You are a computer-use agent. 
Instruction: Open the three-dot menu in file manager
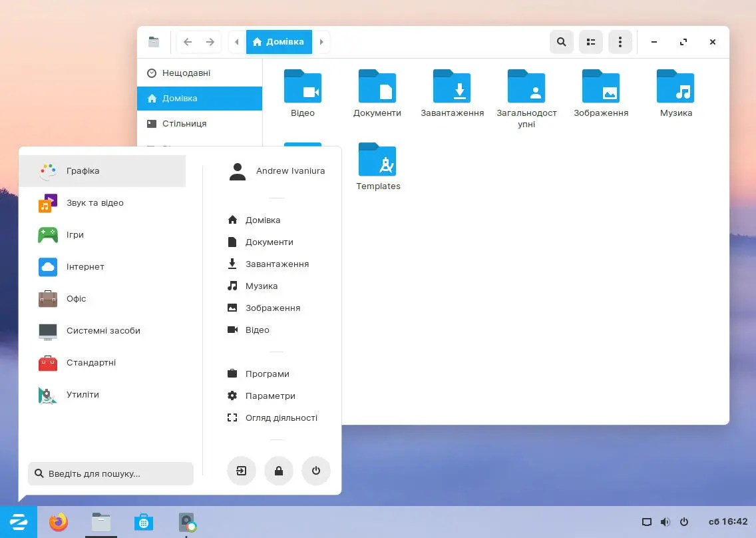pyautogui.click(x=620, y=42)
